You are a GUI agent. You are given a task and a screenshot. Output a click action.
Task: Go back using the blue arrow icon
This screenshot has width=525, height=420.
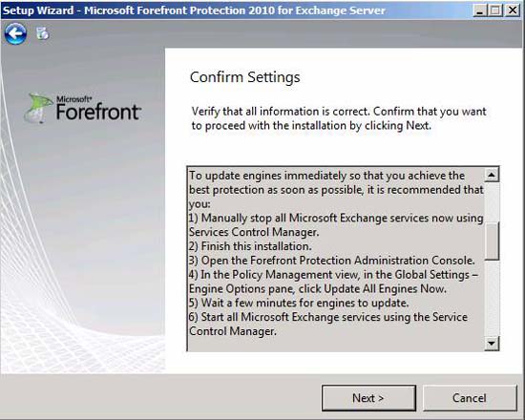tap(15, 33)
